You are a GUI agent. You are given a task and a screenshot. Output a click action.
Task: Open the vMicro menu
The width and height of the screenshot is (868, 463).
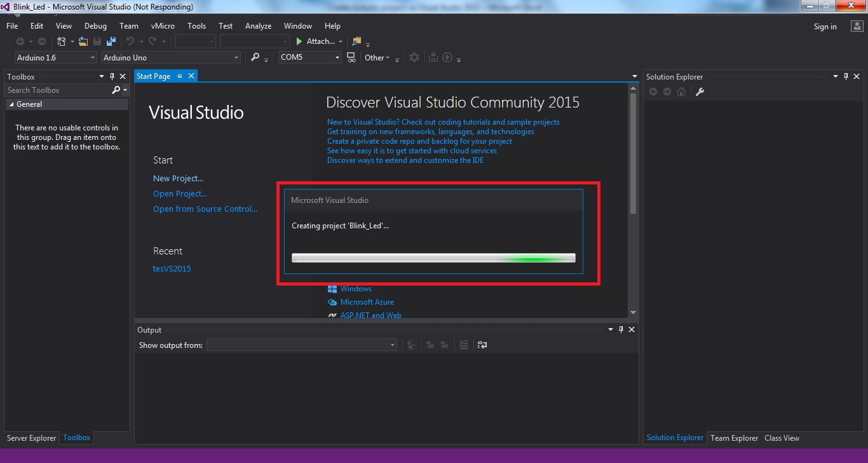tap(163, 26)
